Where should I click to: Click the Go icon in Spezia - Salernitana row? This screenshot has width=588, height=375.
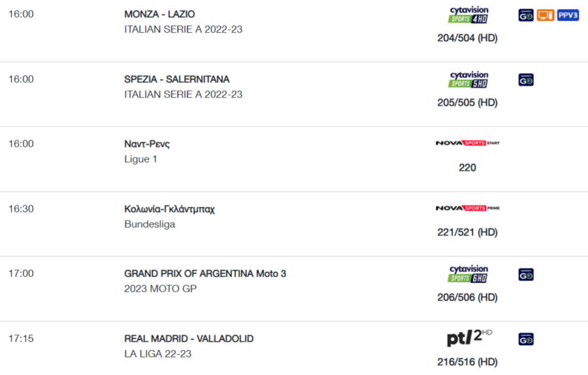tap(526, 80)
